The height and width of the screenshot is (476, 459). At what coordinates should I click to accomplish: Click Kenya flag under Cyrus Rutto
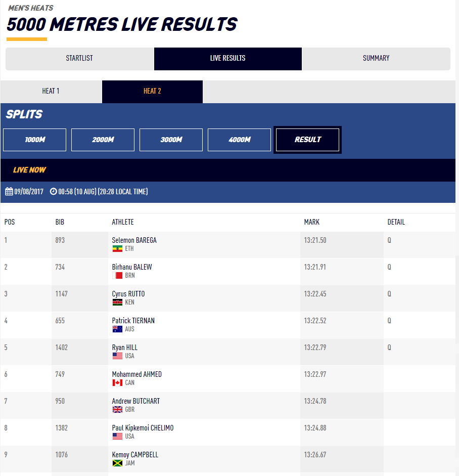pos(117,302)
